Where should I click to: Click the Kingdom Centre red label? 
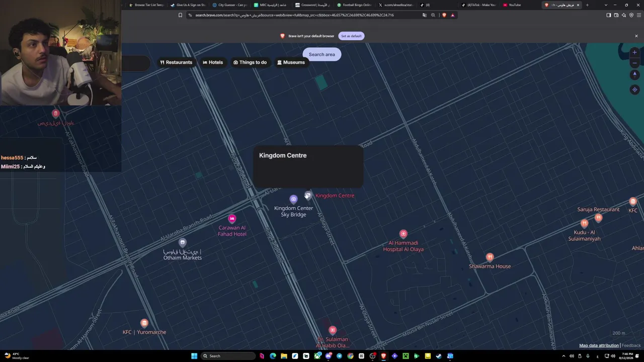[x=335, y=196]
